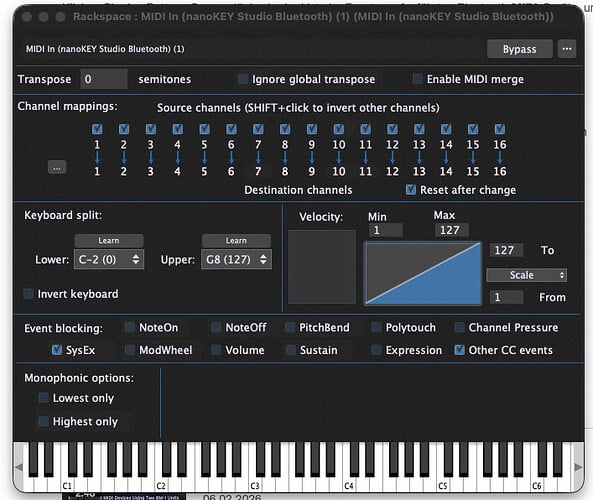Uncheck source channel 11 checkbox

click(x=365, y=129)
